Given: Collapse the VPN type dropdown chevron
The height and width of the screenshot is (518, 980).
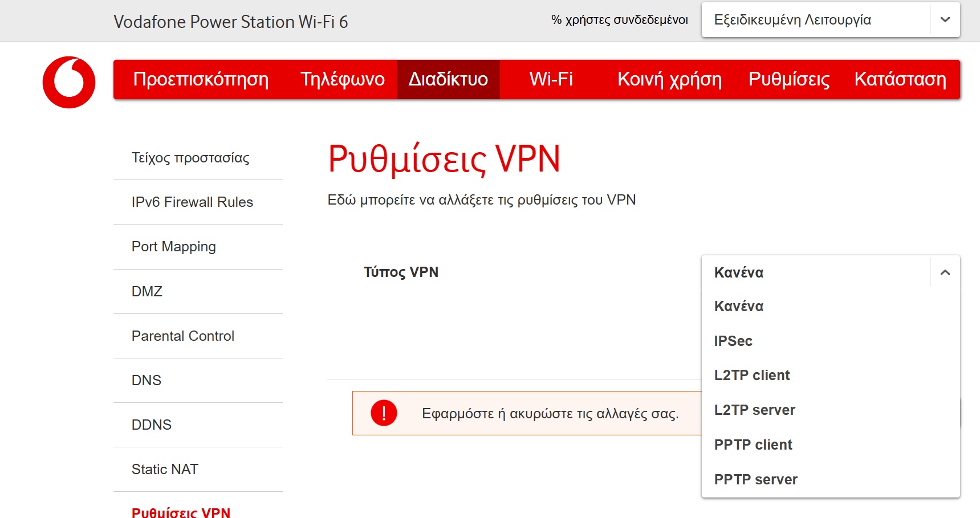Looking at the screenshot, I should pos(945,272).
